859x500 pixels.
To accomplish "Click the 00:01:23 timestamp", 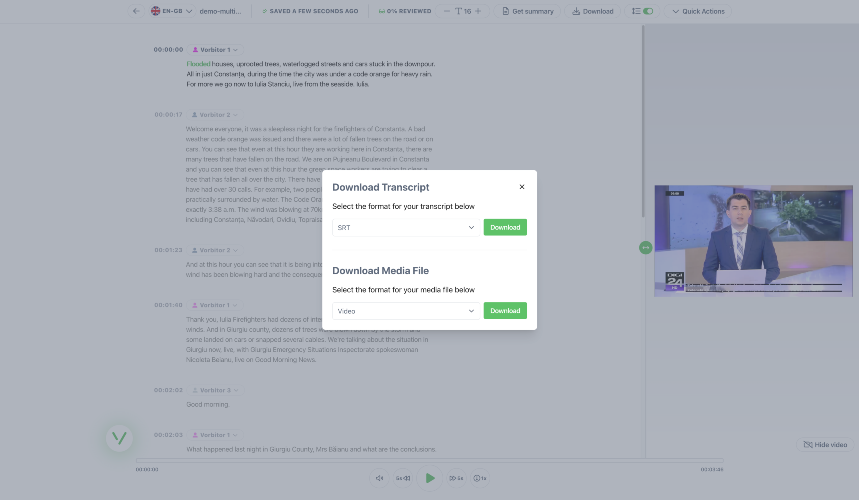I will click(168, 250).
